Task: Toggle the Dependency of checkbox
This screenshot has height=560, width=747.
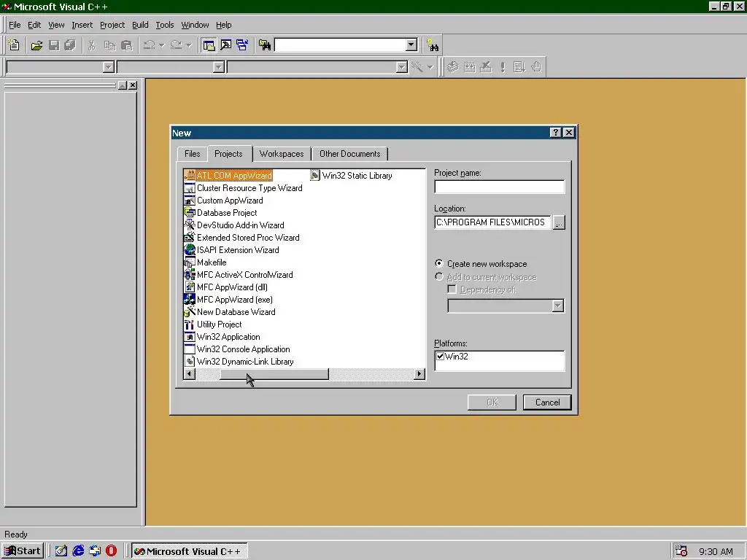Action: [452, 289]
